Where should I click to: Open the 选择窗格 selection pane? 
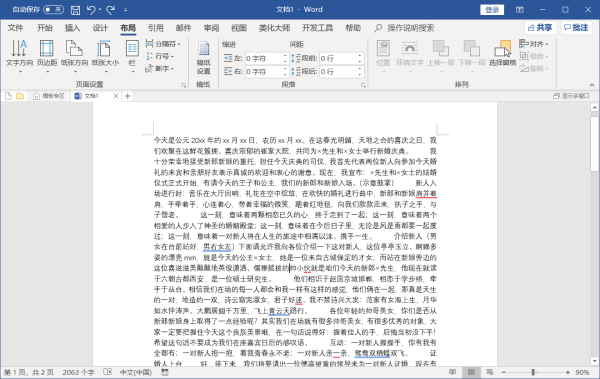pyautogui.click(x=502, y=54)
